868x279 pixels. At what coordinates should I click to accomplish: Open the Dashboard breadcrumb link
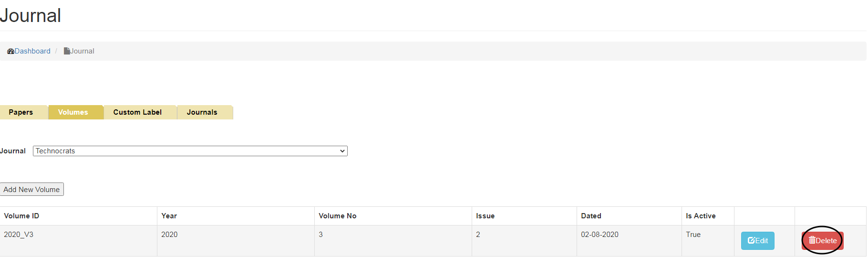click(x=32, y=51)
